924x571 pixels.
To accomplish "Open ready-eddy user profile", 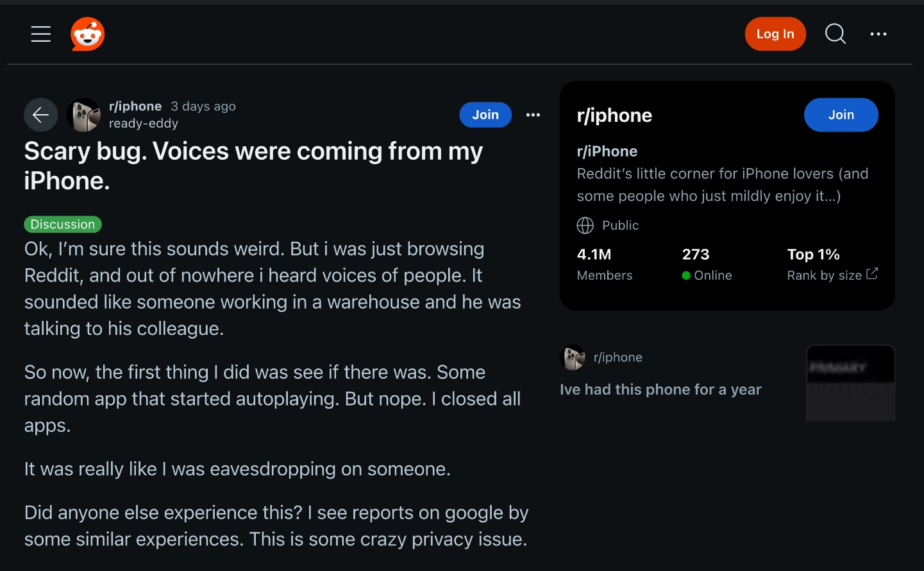I will (x=144, y=123).
